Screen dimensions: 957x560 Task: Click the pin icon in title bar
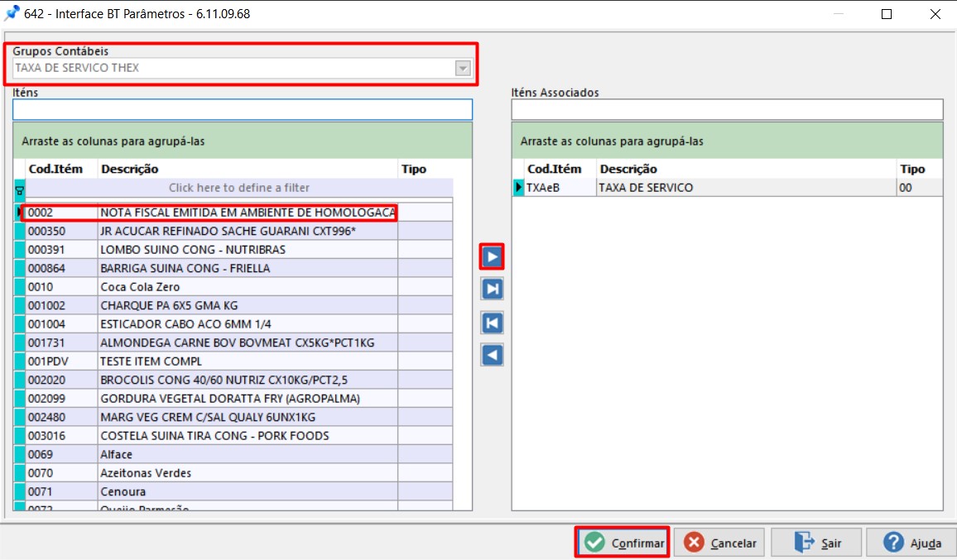[12, 13]
